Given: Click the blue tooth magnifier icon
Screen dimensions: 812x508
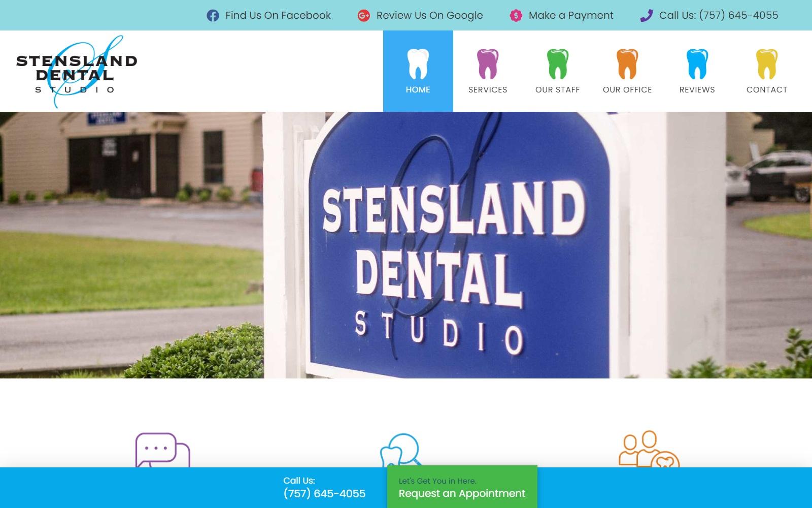Looking at the screenshot, I should point(401,450).
